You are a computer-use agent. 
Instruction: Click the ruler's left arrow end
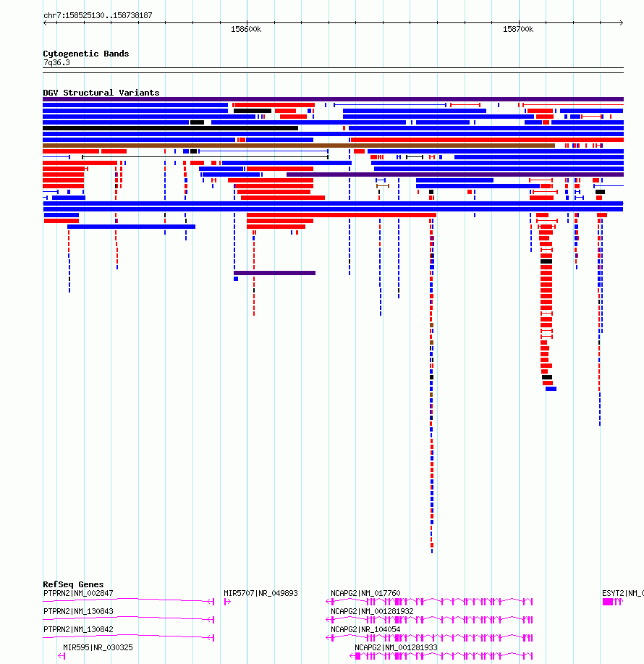pos(45,22)
